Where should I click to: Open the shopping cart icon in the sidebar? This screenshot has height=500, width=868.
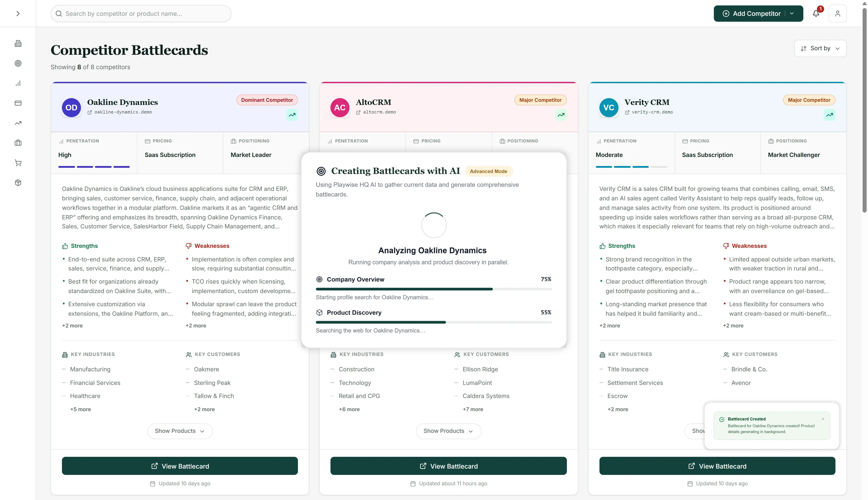coord(18,163)
